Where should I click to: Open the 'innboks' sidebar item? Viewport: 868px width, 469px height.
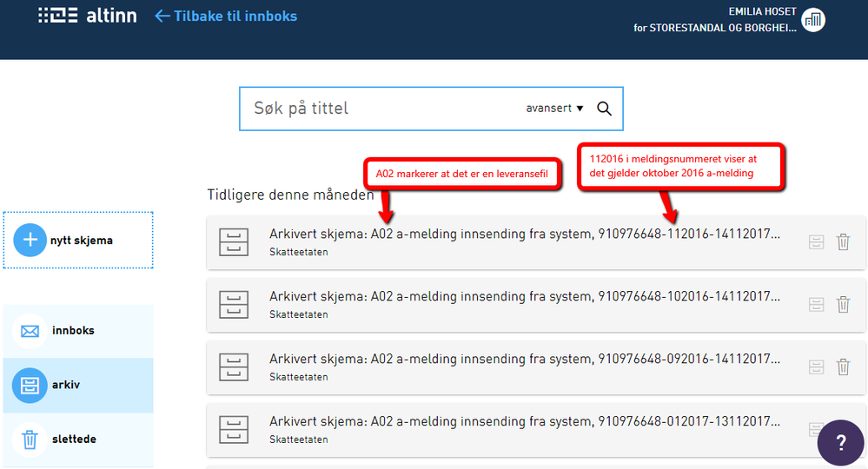tap(73, 330)
